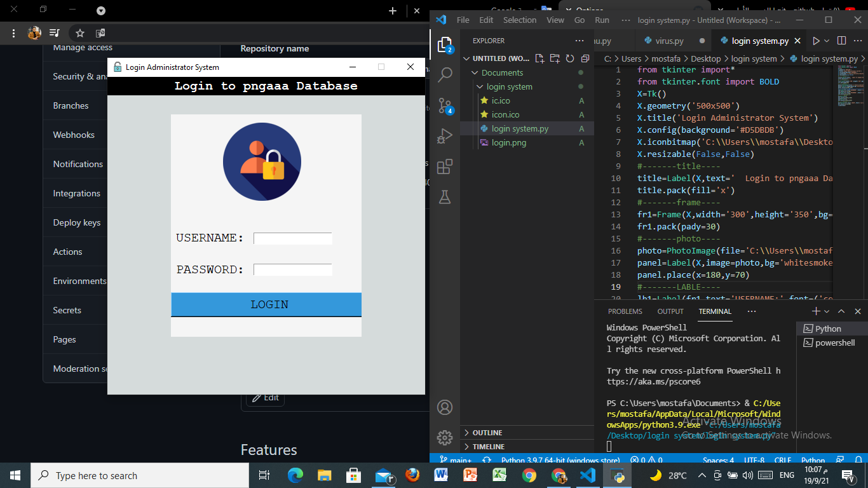
Task: Select the powershell terminal instance
Action: pyautogui.click(x=834, y=342)
